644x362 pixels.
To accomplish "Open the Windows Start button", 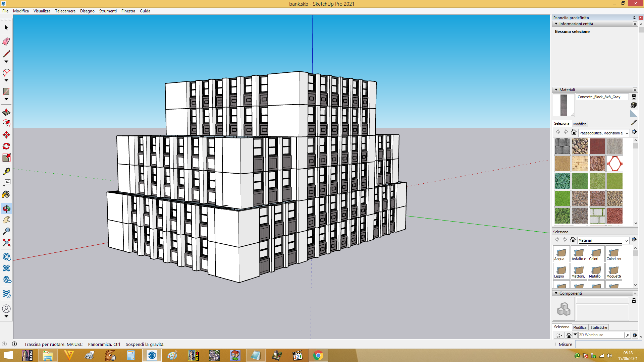I will pyautogui.click(x=8, y=355).
